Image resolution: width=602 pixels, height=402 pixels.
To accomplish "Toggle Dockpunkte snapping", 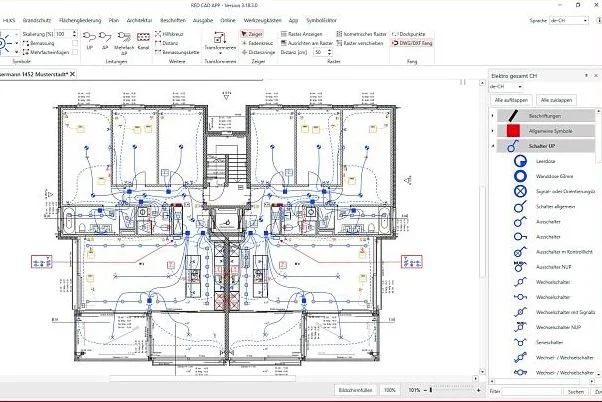I will 408,34.
